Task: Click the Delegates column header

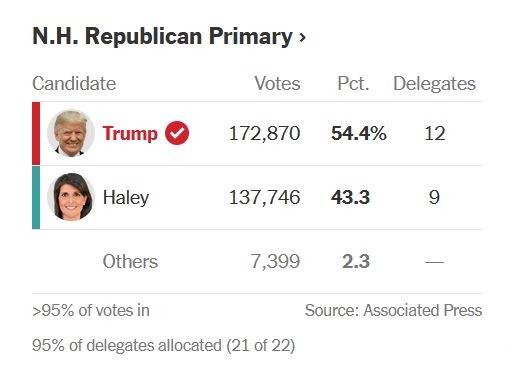Action: [x=434, y=83]
